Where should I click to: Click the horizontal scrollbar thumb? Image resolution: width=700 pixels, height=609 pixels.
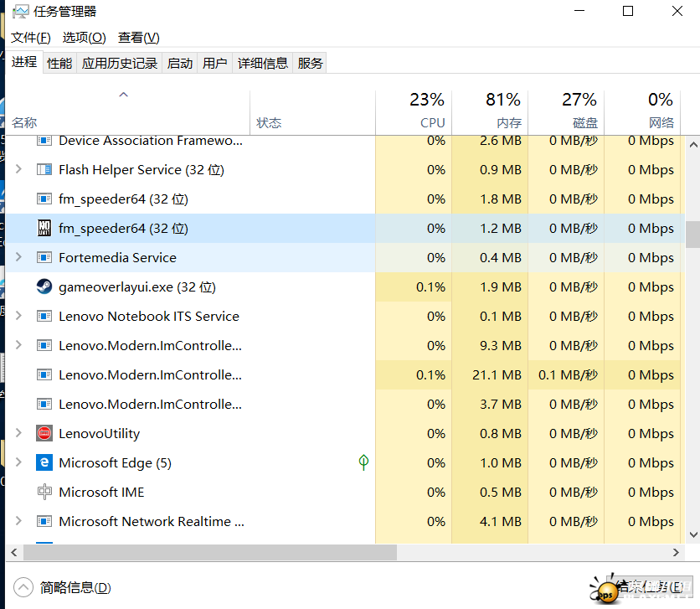[210, 552]
